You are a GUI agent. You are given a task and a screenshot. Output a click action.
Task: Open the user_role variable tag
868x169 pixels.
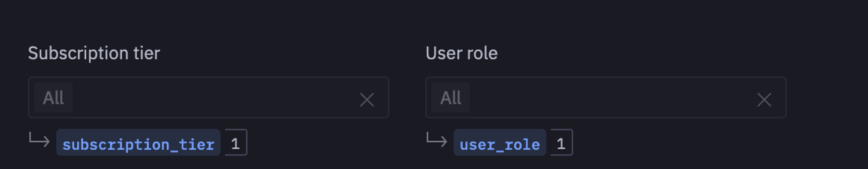500,142
